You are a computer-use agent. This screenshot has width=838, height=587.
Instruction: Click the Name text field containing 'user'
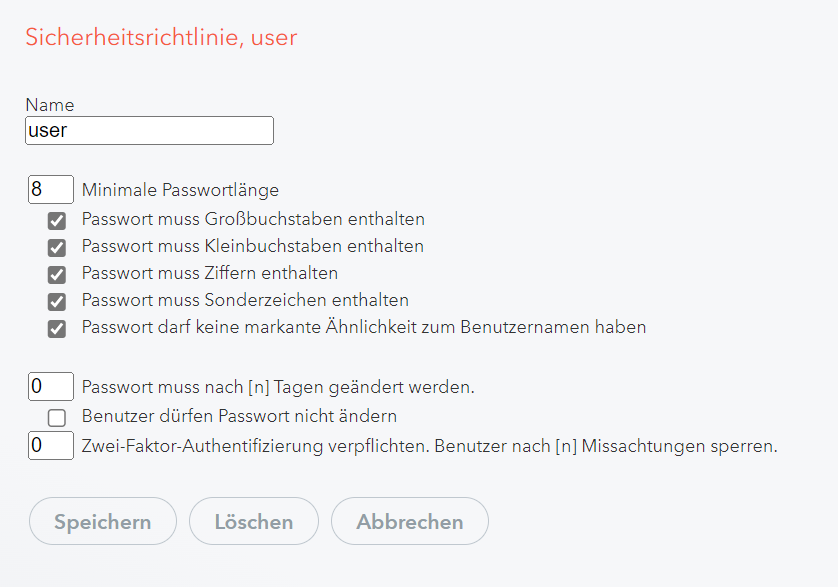click(149, 131)
